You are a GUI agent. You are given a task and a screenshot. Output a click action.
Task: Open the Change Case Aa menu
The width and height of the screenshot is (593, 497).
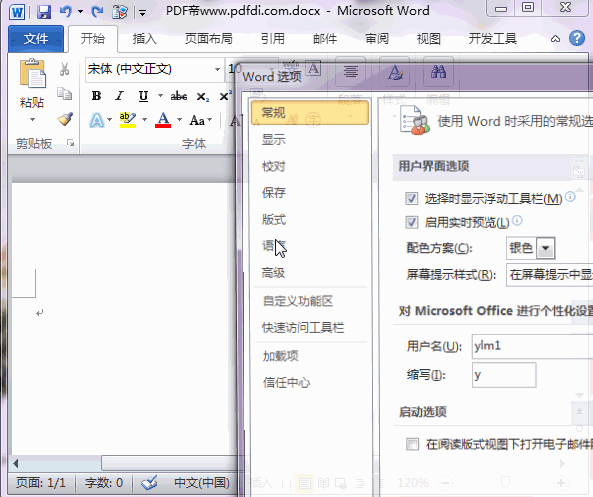pyautogui.click(x=200, y=120)
